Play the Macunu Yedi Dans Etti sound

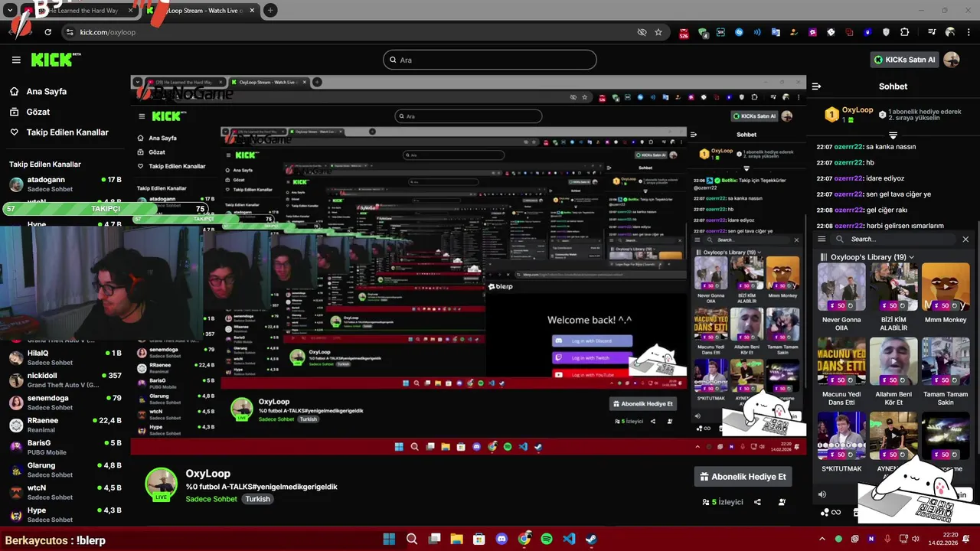[841, 361]
